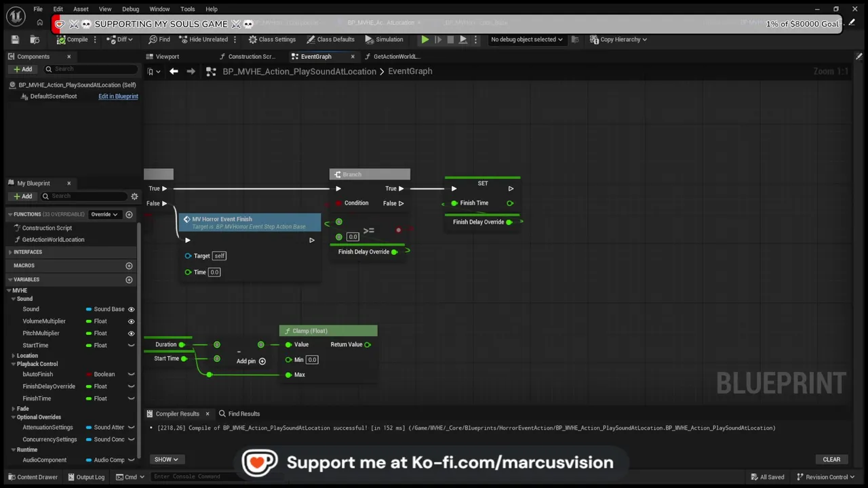868x488 pixels.
Task: Select DefaultSceneRoot component
Action: [x=53, y=96]
